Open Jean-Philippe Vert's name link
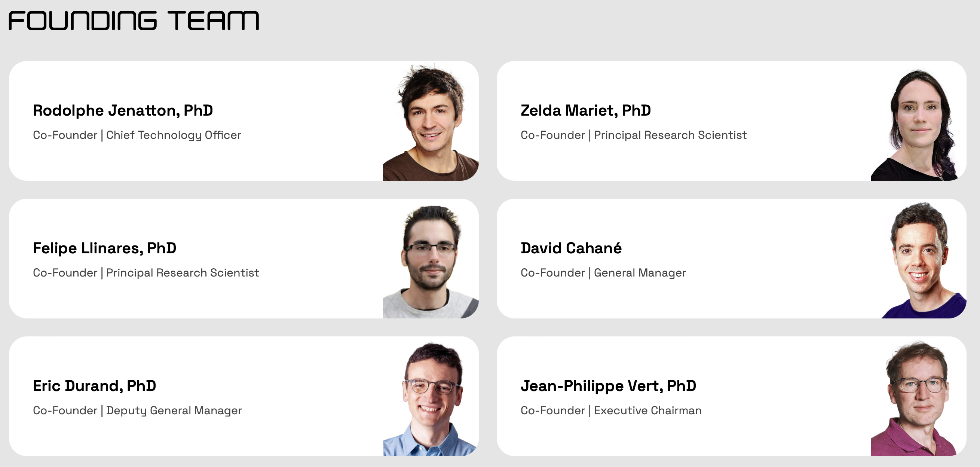Viewport: 980px width, 467px height. 608,386
